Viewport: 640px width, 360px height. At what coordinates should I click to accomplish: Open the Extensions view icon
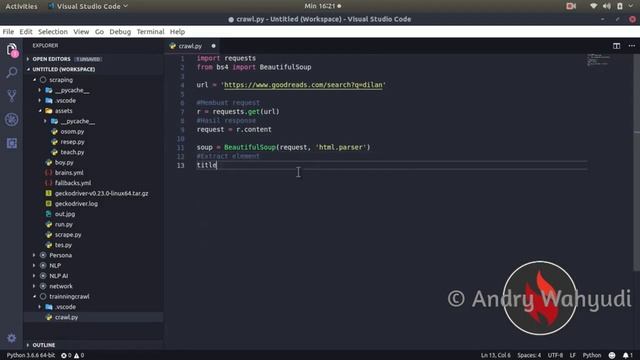click(12, 143)
